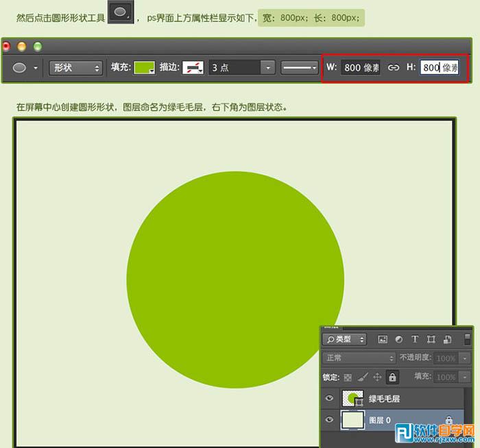Click the stroke width field showing 3 点
The image size is (480, 448).
click(235, 68)
